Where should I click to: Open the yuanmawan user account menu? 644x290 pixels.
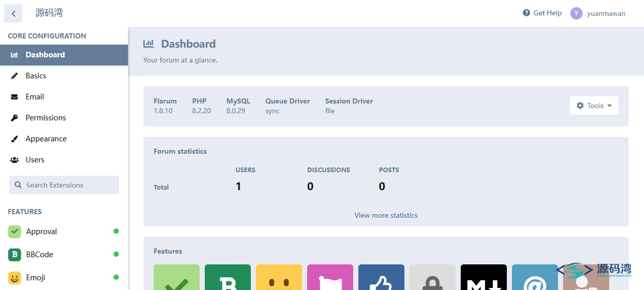coord(598,13)
